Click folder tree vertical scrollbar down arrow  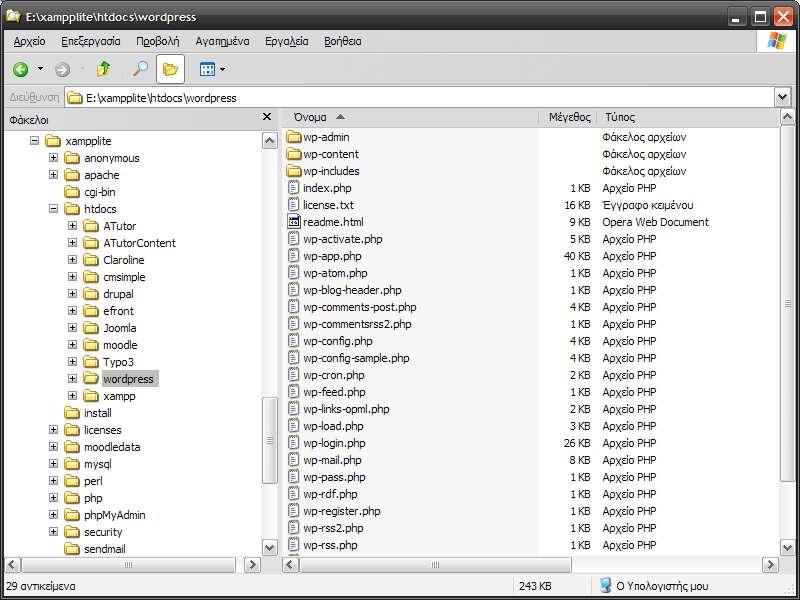coord(269,548)
